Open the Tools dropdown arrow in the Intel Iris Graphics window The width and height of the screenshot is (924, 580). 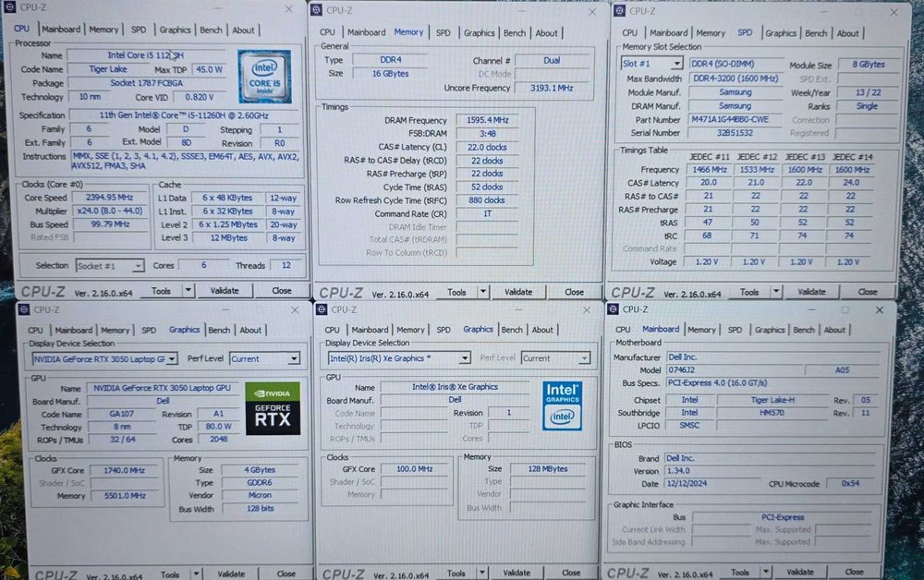point(482,573)
